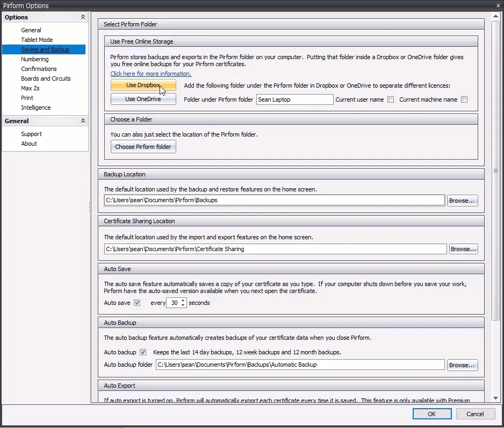
Task: Open the Boards and Circuits page
Action: click(46, 79)
